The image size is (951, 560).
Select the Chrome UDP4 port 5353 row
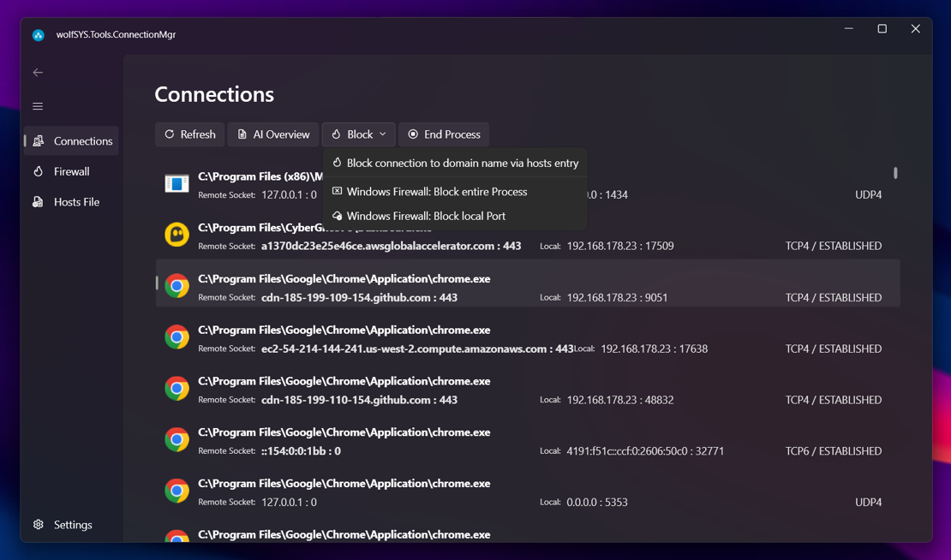pyautogui.click(x=527, y=492)
